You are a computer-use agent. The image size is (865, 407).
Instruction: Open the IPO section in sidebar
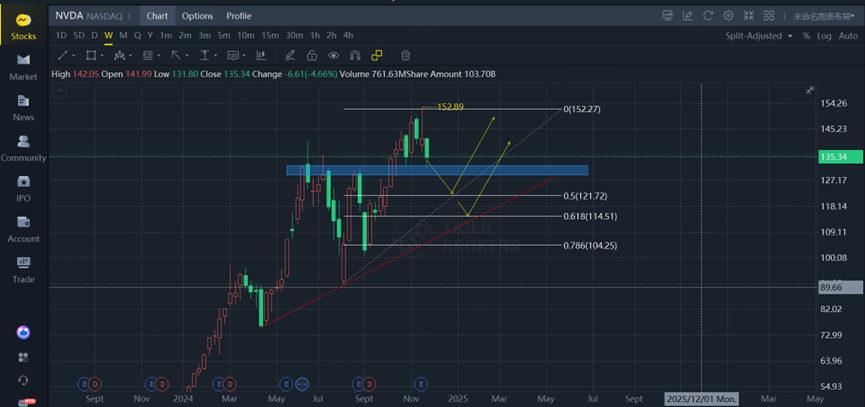click(x=24, y=189)
